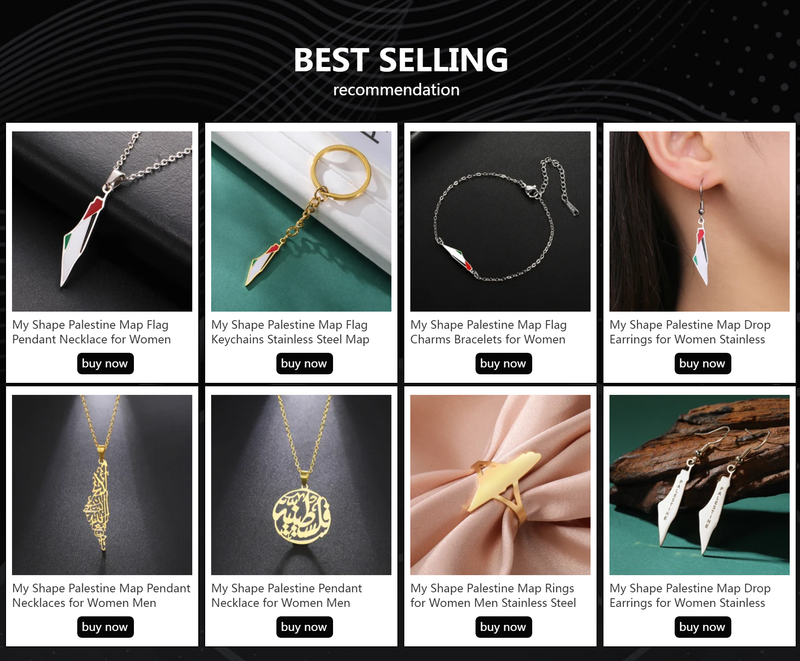Screen dimensions: 800x661
Task: Open the 'Map Rings for Women Men' title link
Action: click(x=493, y=595)
